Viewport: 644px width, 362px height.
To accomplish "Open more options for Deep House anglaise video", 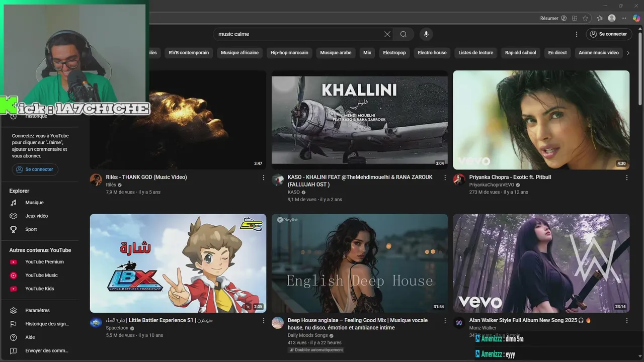I will (445, 321).
